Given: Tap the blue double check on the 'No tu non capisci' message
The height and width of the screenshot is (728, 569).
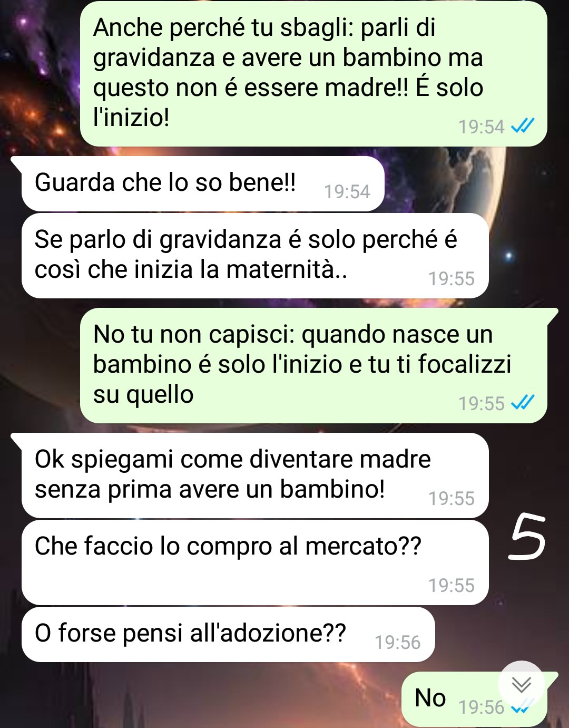Looking at the screenshot, I should (x=523, y=403).
